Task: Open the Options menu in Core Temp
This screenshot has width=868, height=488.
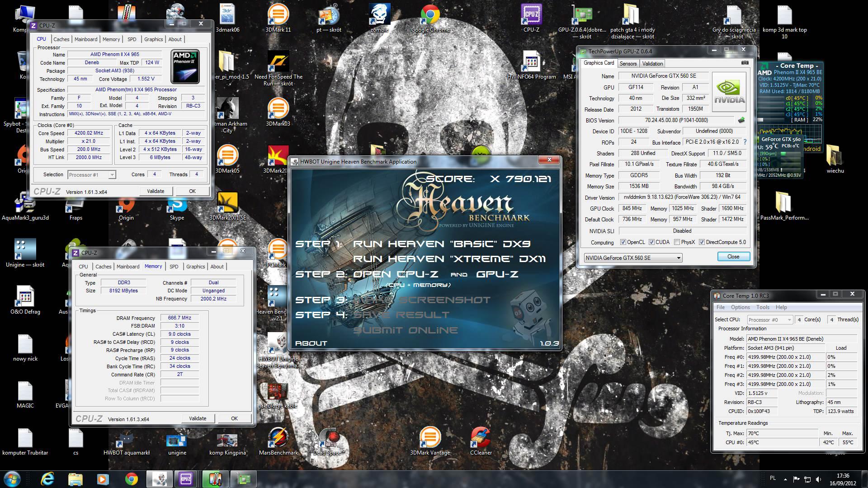Action: coord(740,307)
